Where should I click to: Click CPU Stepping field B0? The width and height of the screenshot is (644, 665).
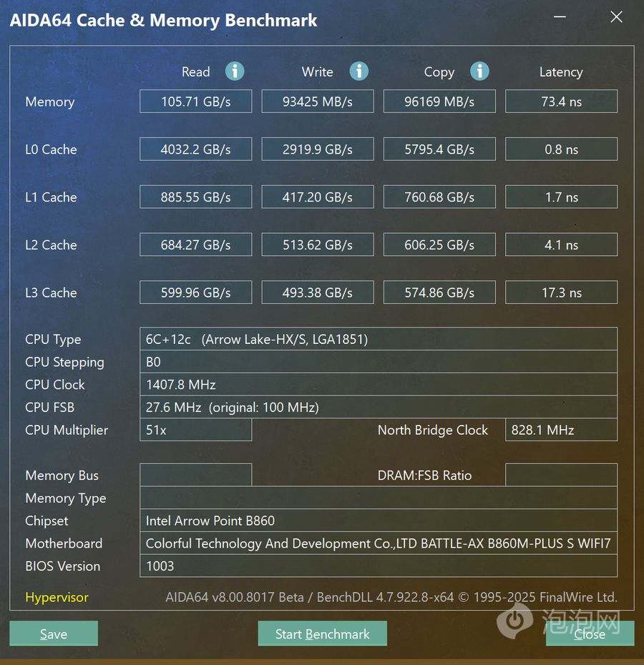click(379, 362)
